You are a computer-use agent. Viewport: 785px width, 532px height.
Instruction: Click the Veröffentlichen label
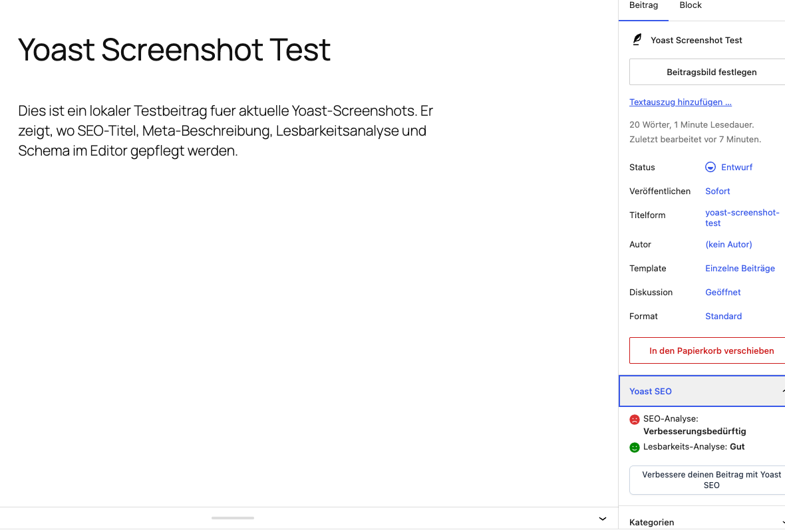click(x=660, y=191)
